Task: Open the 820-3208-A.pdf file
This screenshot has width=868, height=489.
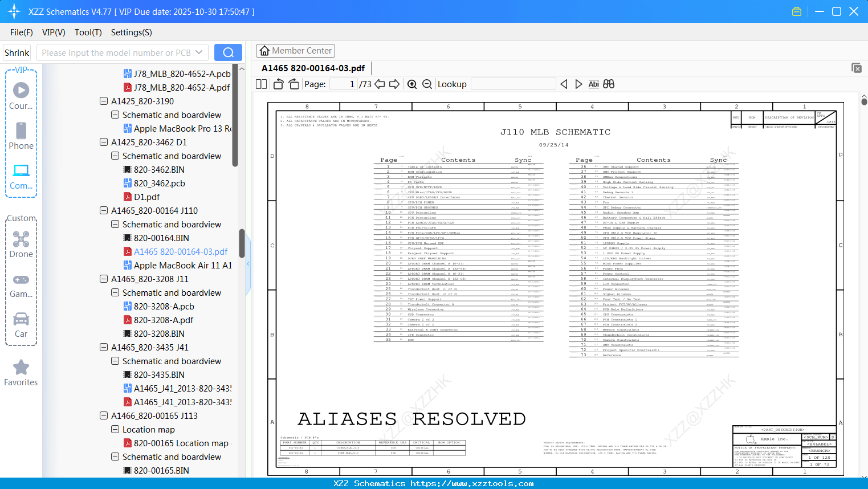Action: point(158,320)
